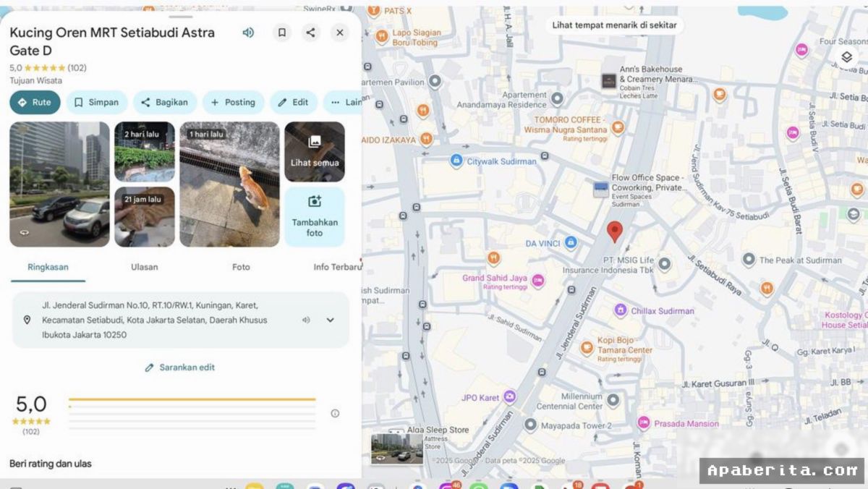Open Street View map thumbnail
This screenshot has height=489, width=868.
(x=396, y=449)
